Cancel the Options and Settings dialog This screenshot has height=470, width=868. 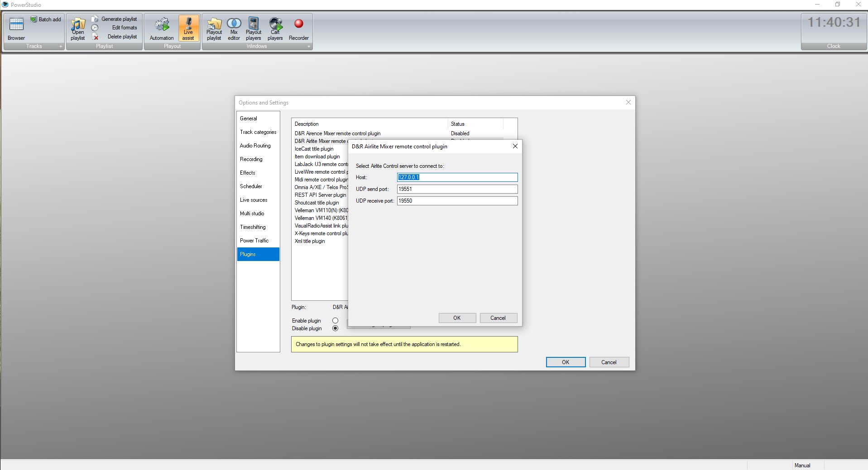609,362
